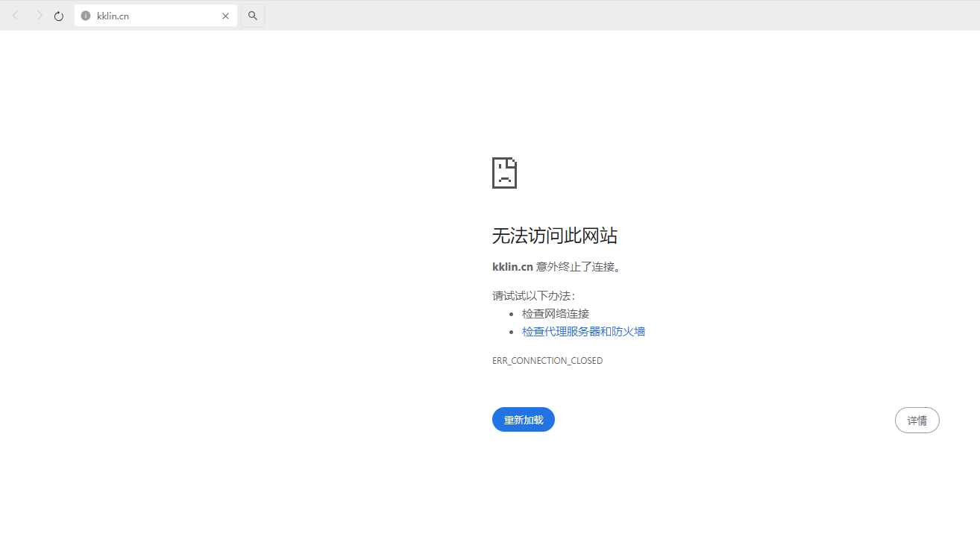Select the 意外终止了连接 message
980x557 pixels.
(578, 267)
